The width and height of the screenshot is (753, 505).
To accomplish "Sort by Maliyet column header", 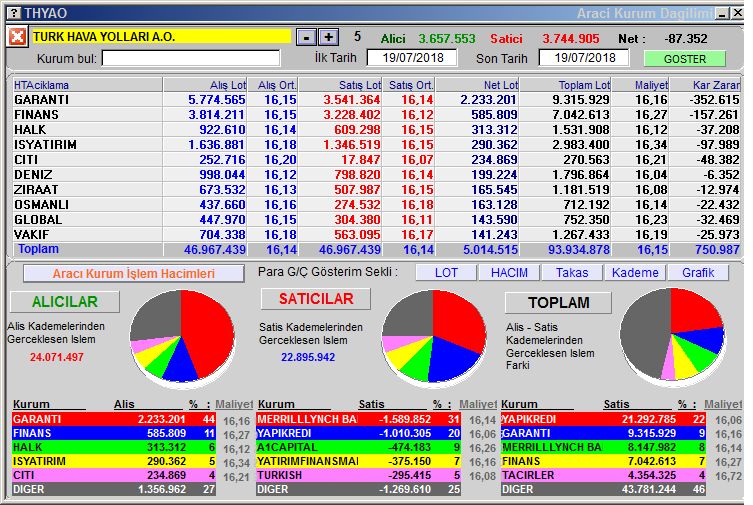I will [x=641, y=85].
